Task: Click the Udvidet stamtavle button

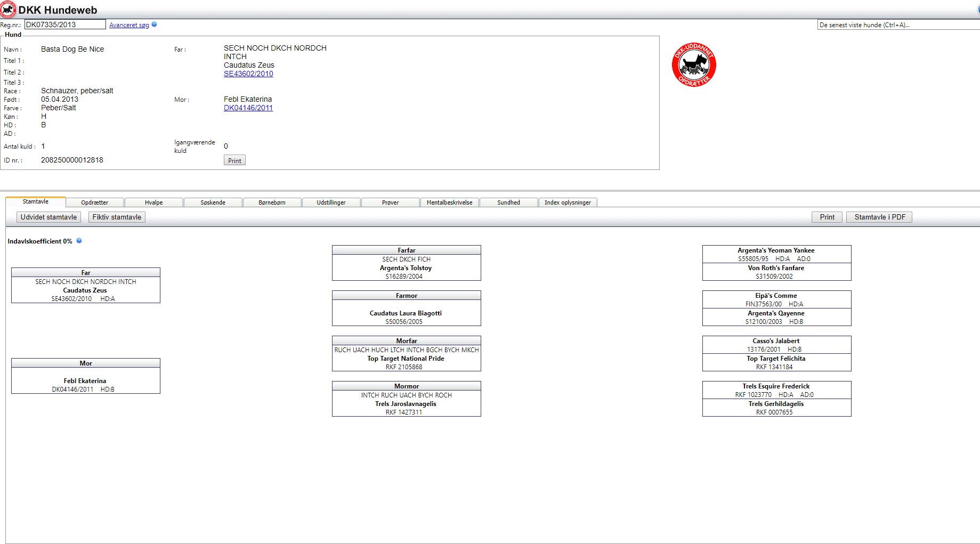Action: pos(48,217)
